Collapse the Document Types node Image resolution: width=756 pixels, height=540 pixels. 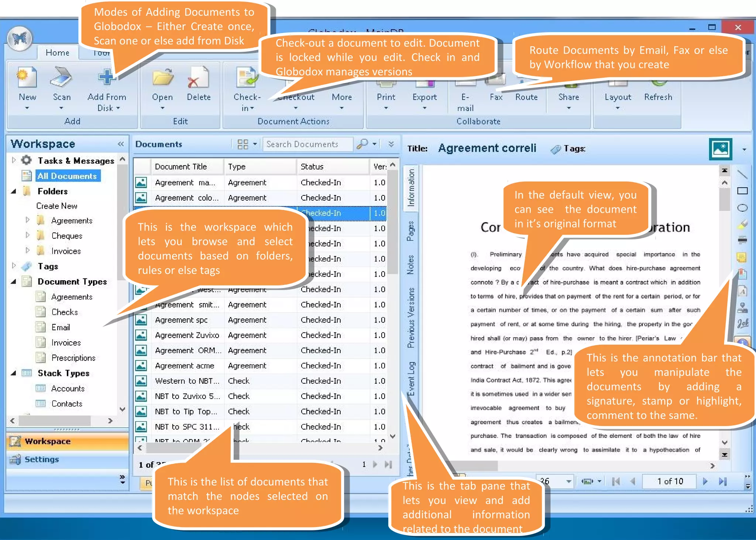pyautogui.click(x=14, y=281)
